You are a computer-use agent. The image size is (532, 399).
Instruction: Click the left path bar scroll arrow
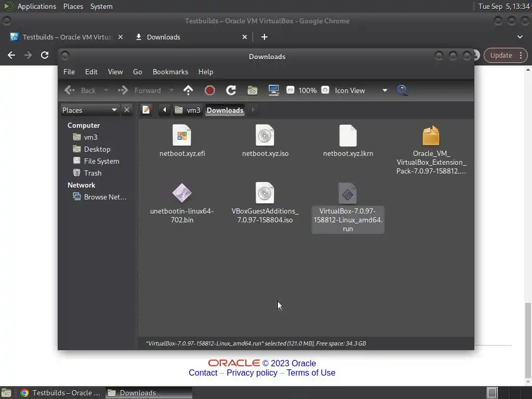coord(165,110)
